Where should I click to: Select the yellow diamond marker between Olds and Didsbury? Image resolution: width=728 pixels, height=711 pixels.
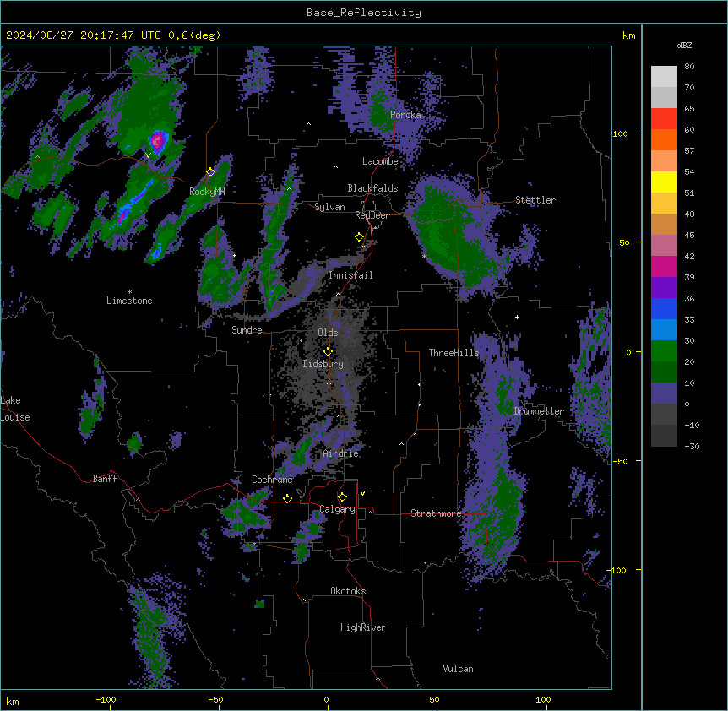[329, 352]
